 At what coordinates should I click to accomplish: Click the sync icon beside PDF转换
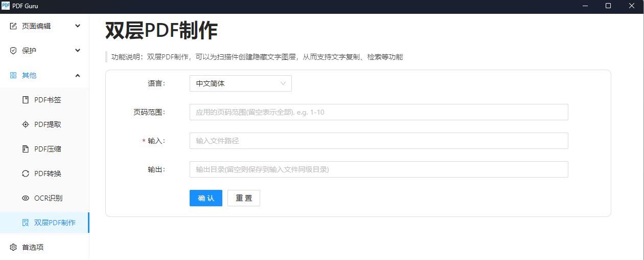(x=26, y=174)
